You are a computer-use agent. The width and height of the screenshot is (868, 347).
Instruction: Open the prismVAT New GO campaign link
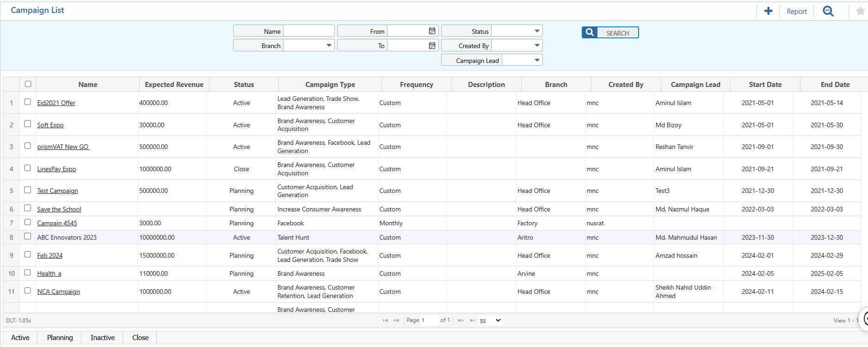click(x=63, y=147)
